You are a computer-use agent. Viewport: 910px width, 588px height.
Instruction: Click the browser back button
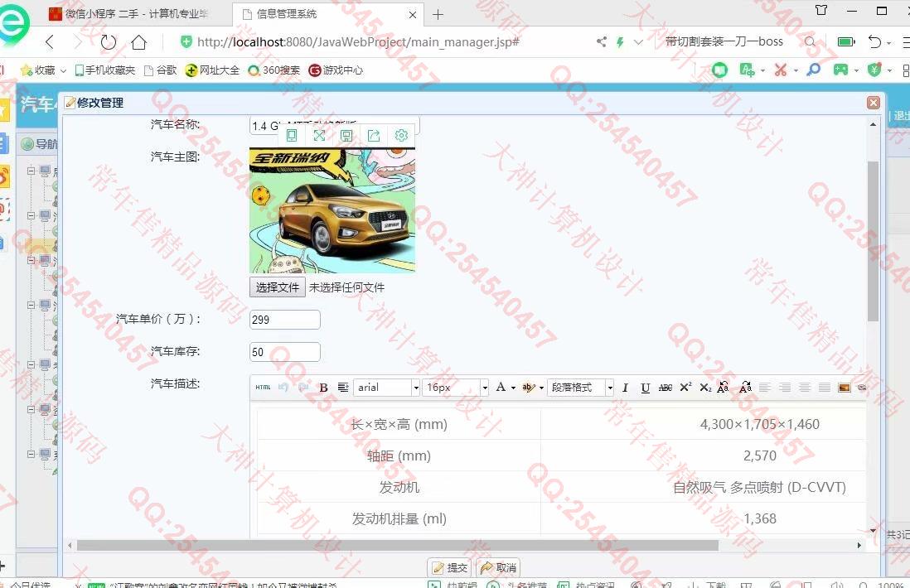point(51,41)
